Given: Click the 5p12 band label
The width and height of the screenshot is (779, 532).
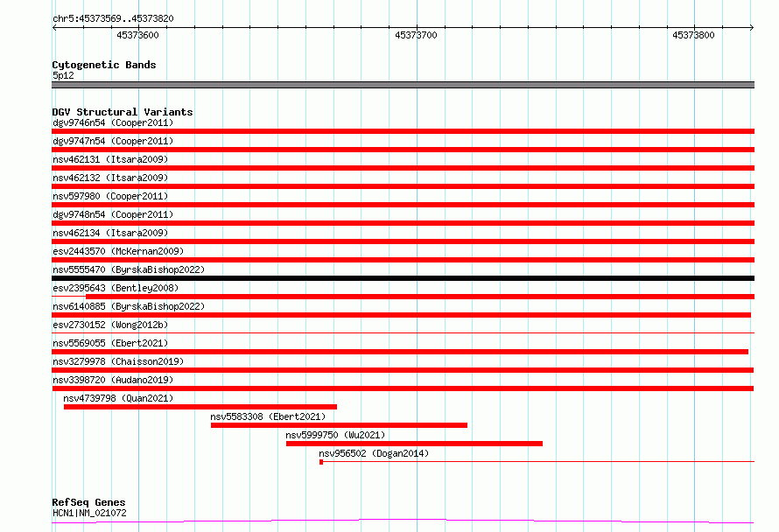Looking at the screenshot, I should [63, 75].
